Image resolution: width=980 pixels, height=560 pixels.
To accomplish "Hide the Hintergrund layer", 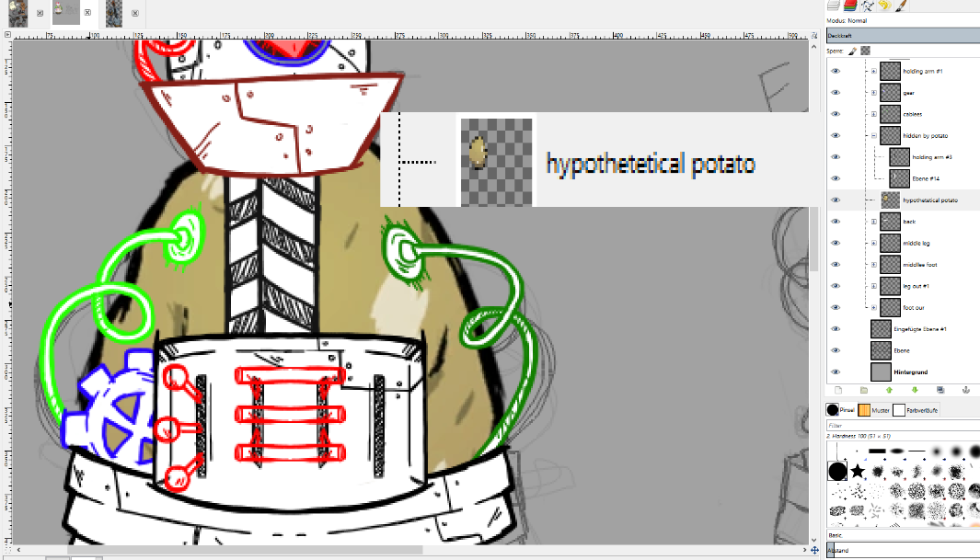I will 836,371.
